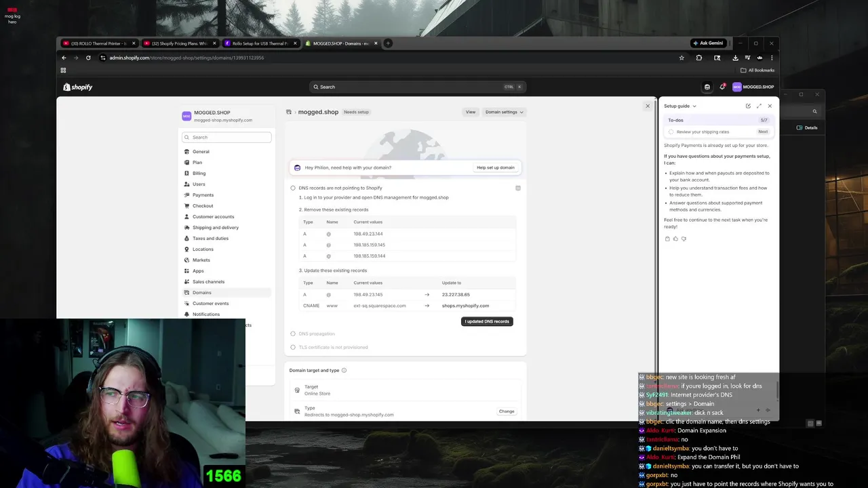
Task: Open Notifications settings
Action: [205, 314]
